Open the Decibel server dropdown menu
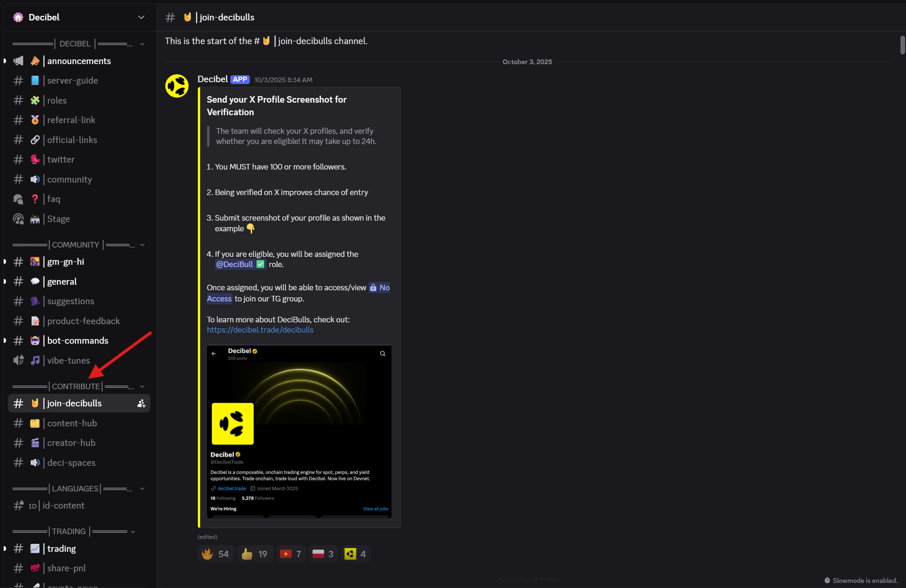 click(x=141, y=17)
